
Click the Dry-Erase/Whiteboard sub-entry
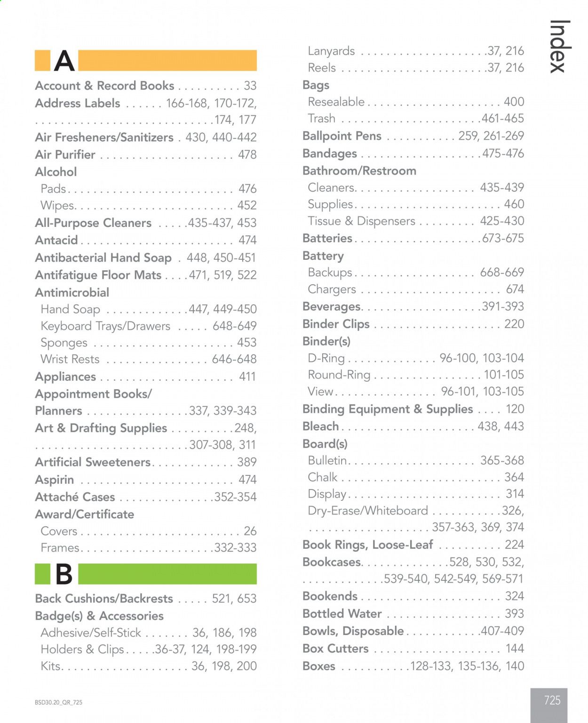(416, 519)
